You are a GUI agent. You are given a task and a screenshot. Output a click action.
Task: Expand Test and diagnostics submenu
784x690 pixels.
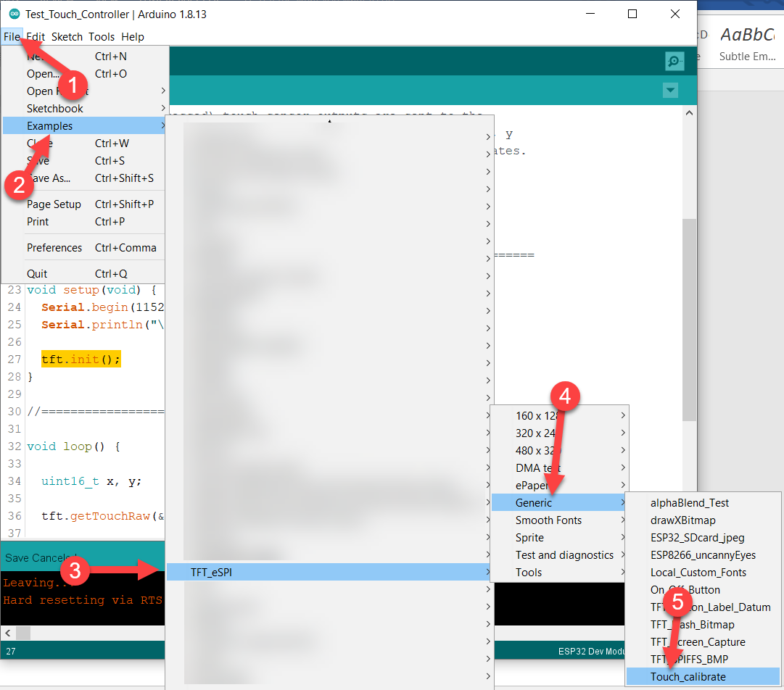click(x=559, y=555)
